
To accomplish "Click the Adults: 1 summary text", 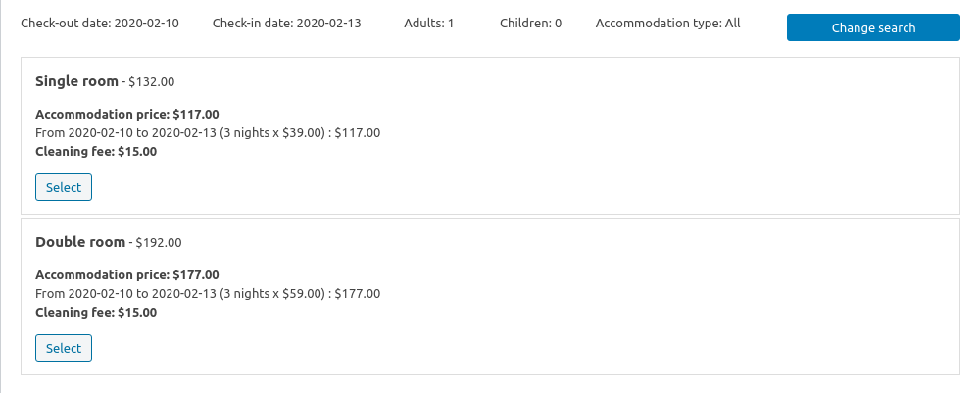I will coord(428,23).
